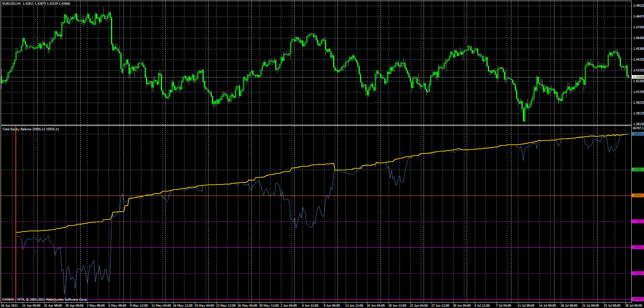Viewport: 644px width, 308px height.
Task: Click the 28 Jul 00:00 time label
Action: [634, 306]
